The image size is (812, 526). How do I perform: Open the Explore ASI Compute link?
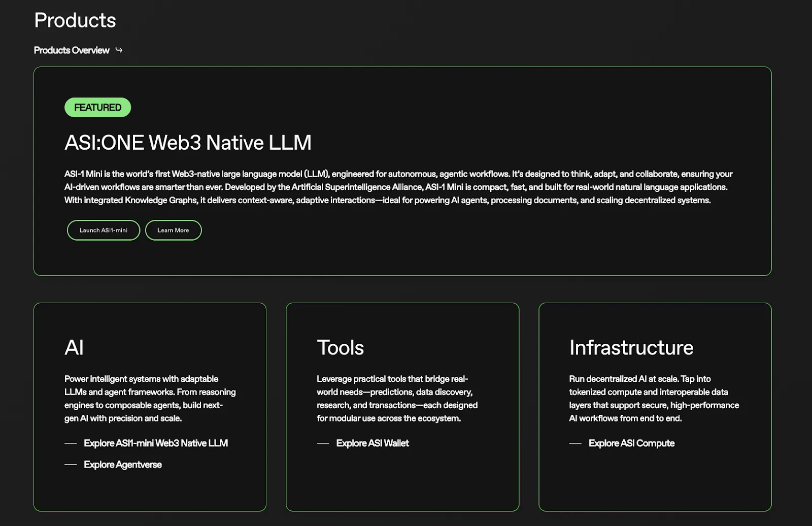pos(631,443)
